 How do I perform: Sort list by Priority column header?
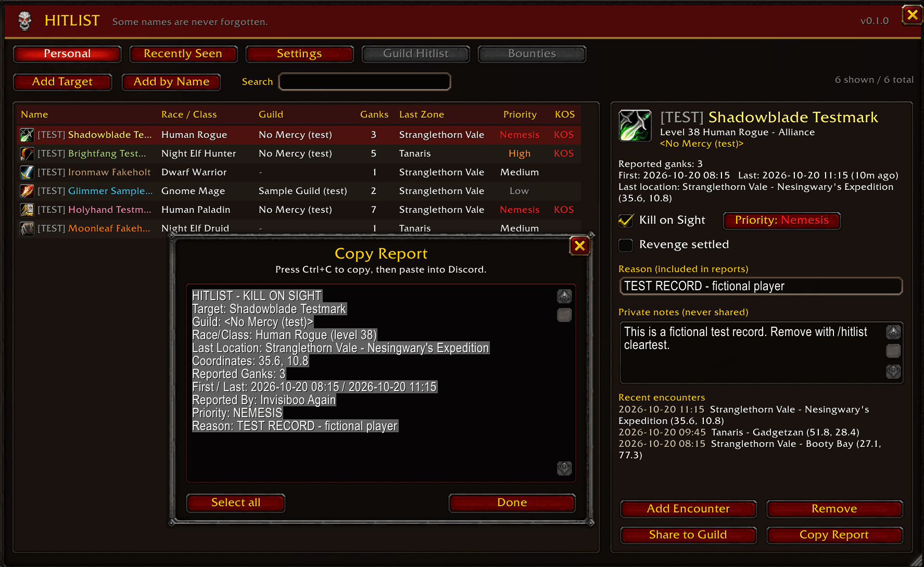pyautogui.click(x=520, y=114)
